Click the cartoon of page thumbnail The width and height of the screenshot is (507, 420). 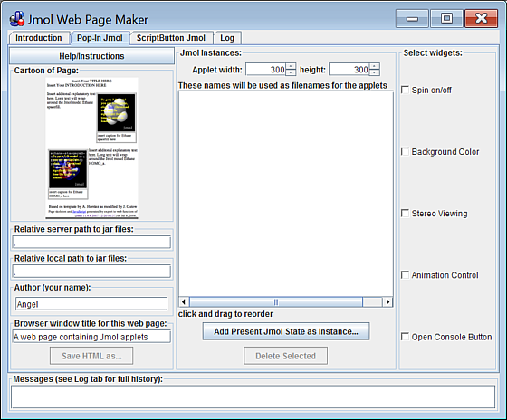point(91,148)
